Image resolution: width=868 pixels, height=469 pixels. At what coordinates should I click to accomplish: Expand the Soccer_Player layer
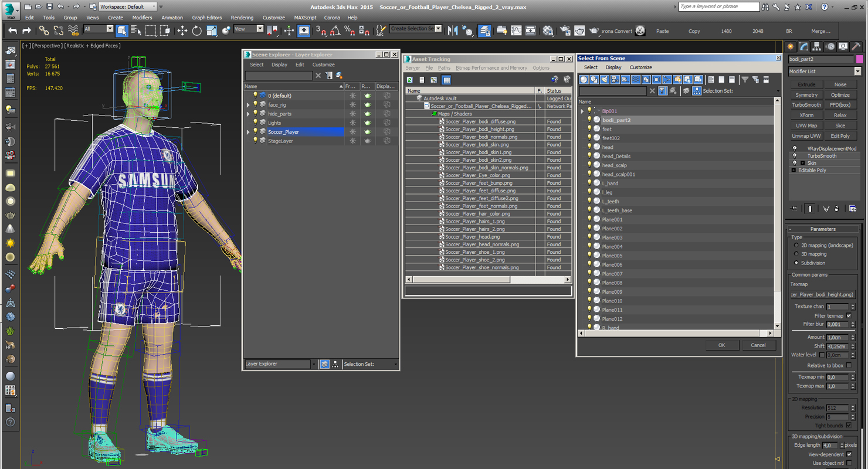[248, 132]
